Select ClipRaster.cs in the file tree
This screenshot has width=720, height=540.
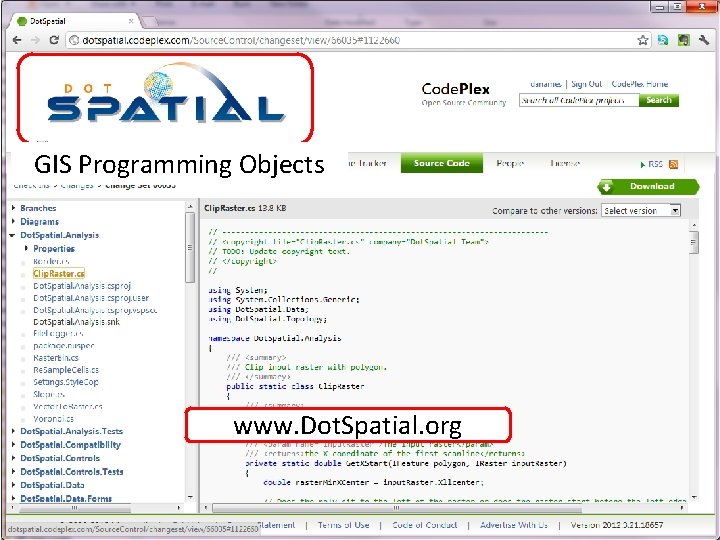coord(59,274)
